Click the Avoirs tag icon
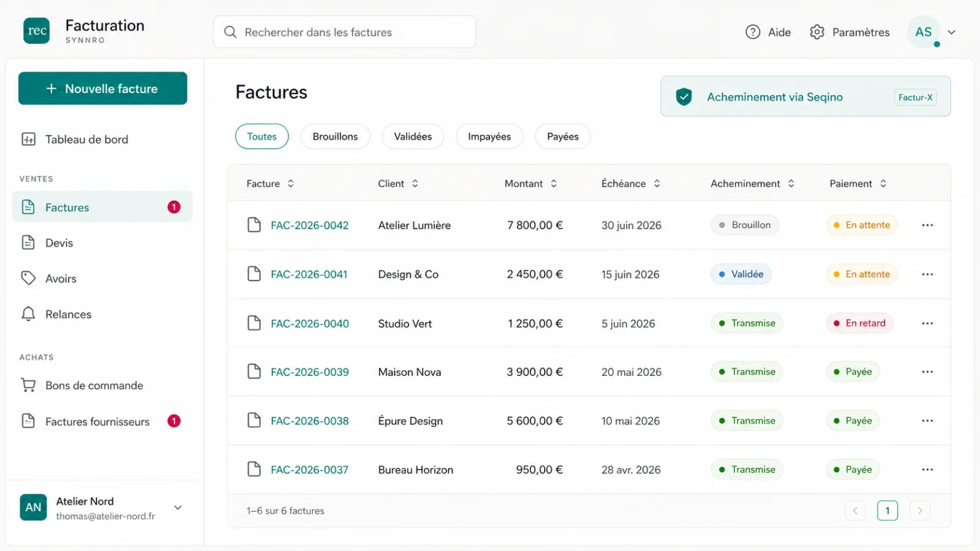Screen dimensions: 980x551 tap(28, 278)
